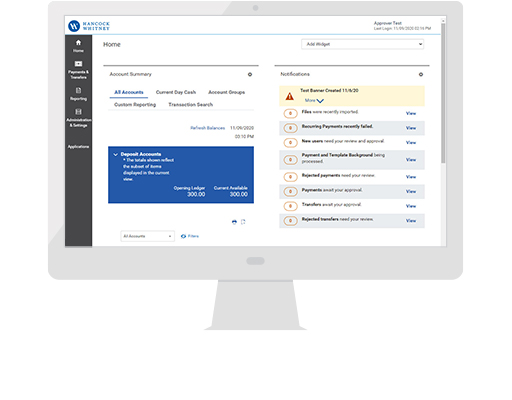View Rejected transfers needing review
The width and height of the screenshot is (512, 400).
[411, 221]
